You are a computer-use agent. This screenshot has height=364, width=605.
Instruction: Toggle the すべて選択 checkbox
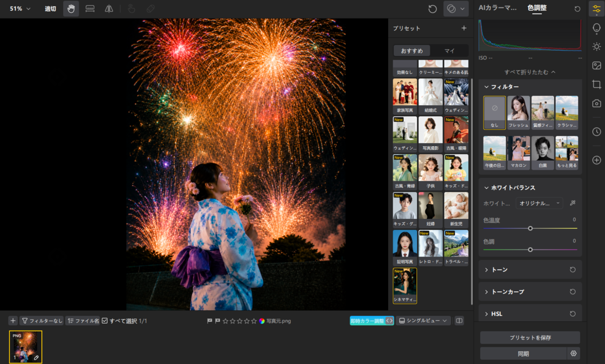coord(105,321)
